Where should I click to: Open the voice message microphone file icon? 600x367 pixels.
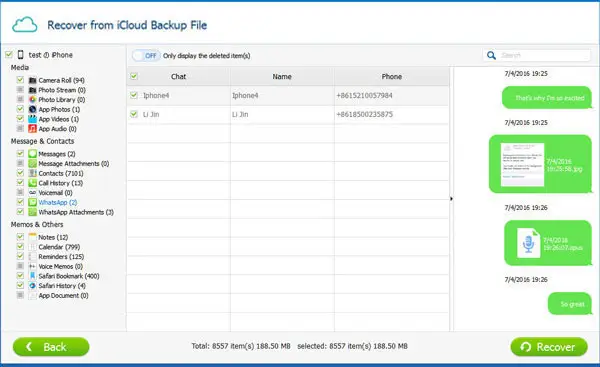528,243
